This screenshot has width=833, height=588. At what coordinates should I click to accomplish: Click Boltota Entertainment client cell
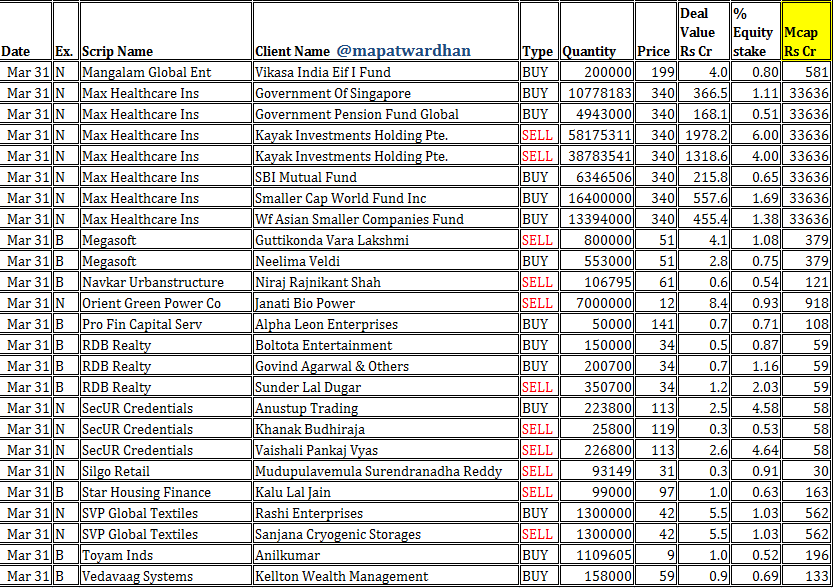tap(386, 345)
